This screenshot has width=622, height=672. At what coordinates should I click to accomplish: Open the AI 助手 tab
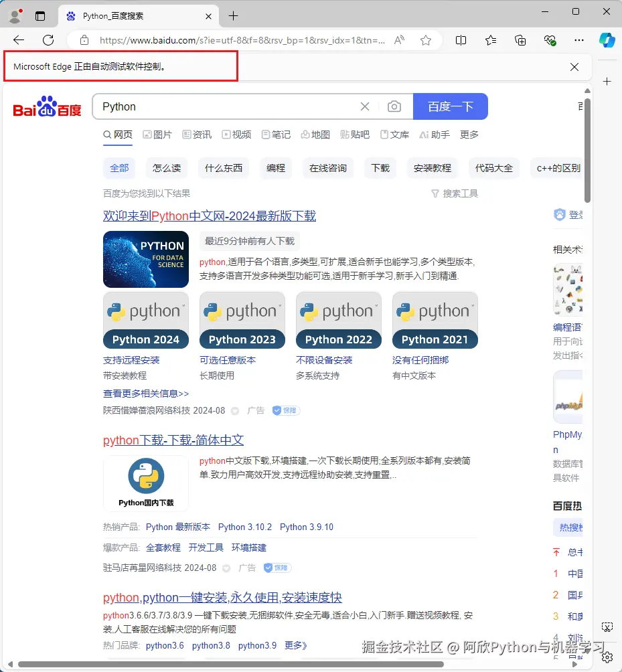[435, 135]
